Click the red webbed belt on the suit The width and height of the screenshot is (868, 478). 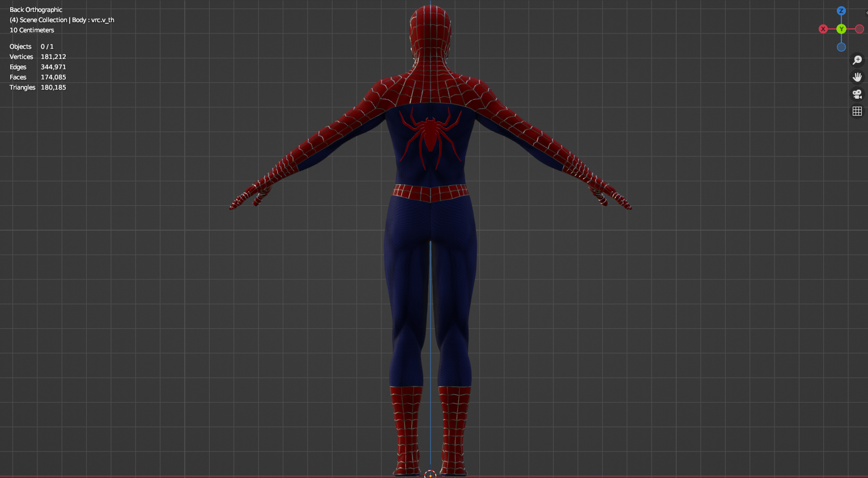(429, 191)
